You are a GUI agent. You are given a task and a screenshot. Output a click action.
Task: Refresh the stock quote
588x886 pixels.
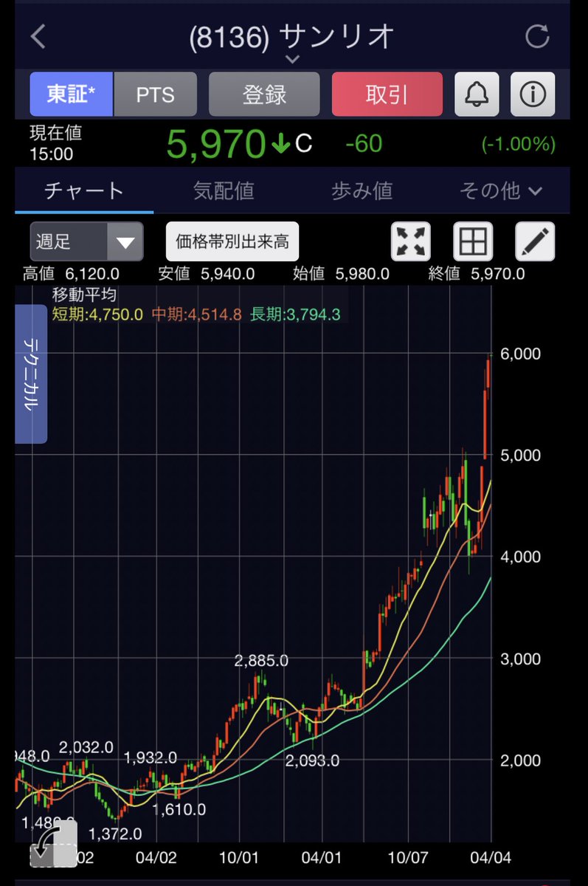tap(536, 36)
